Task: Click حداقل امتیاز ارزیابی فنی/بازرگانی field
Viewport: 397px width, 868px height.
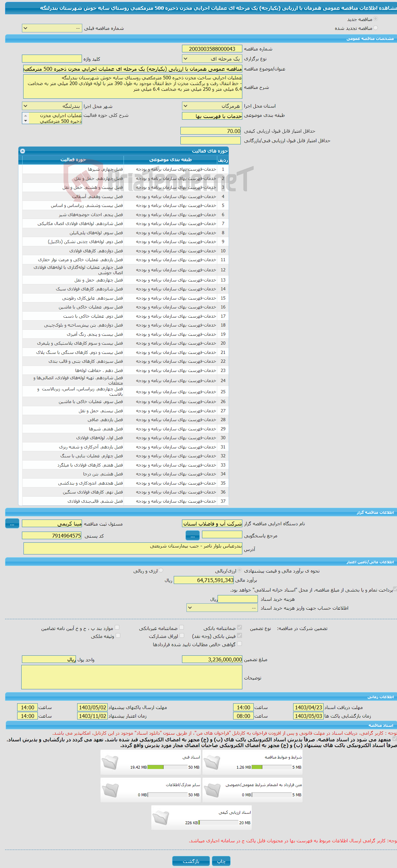Action: (211, 140)
